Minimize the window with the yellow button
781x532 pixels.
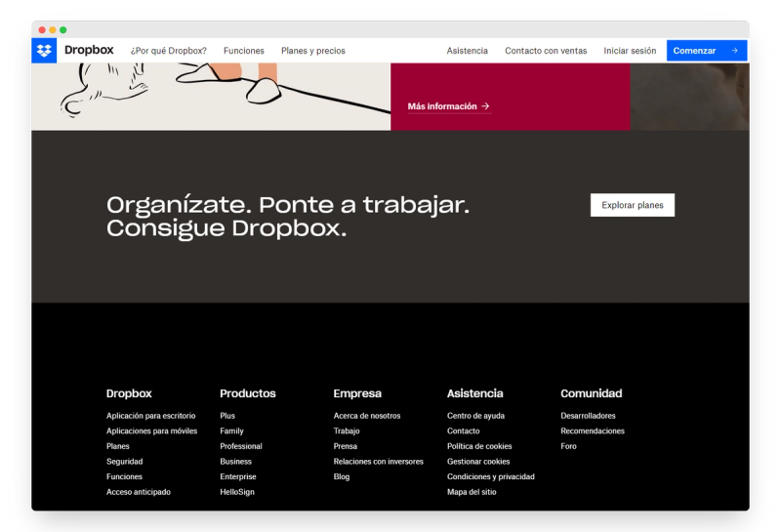tap(53, 30)
